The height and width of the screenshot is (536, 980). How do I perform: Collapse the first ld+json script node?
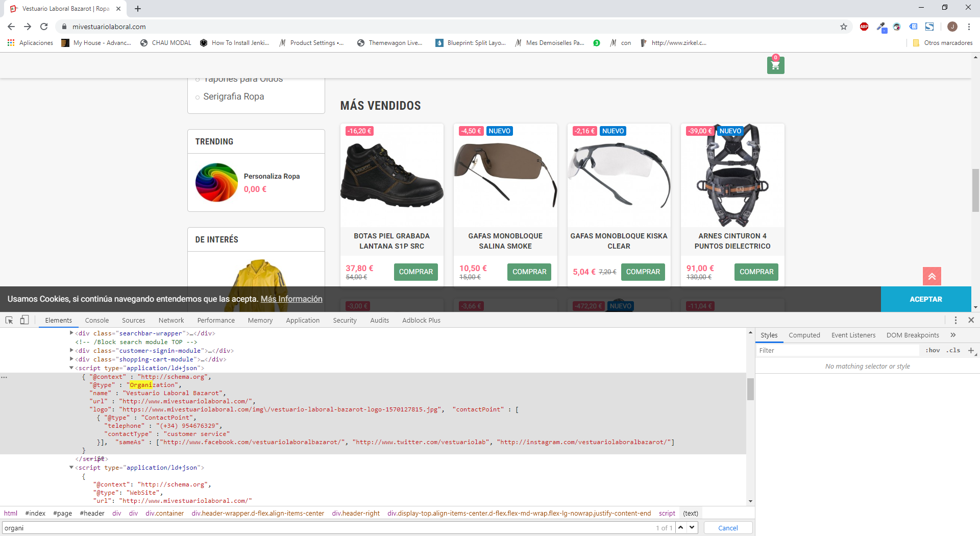(71, 368)
